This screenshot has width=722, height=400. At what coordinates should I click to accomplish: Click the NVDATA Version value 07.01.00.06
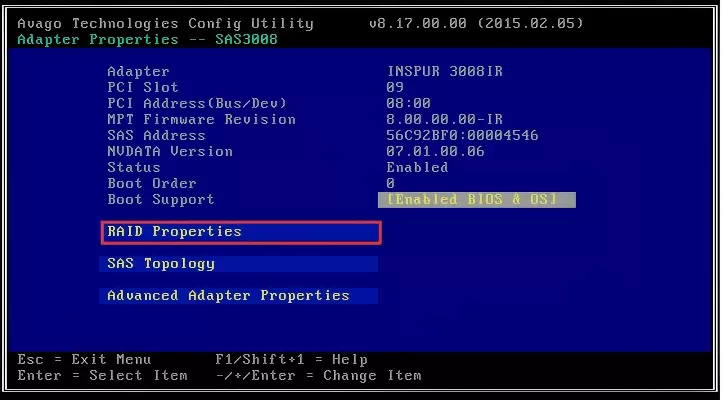point(435,152)
